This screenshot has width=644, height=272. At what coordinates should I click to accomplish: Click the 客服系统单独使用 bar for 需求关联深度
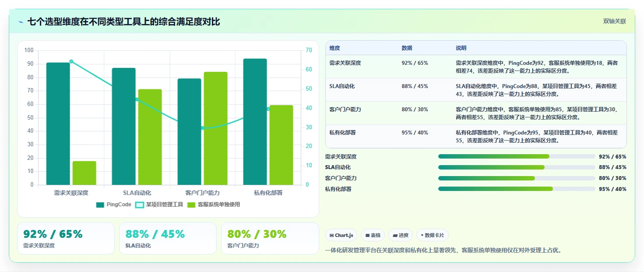[x=84, y=173]
